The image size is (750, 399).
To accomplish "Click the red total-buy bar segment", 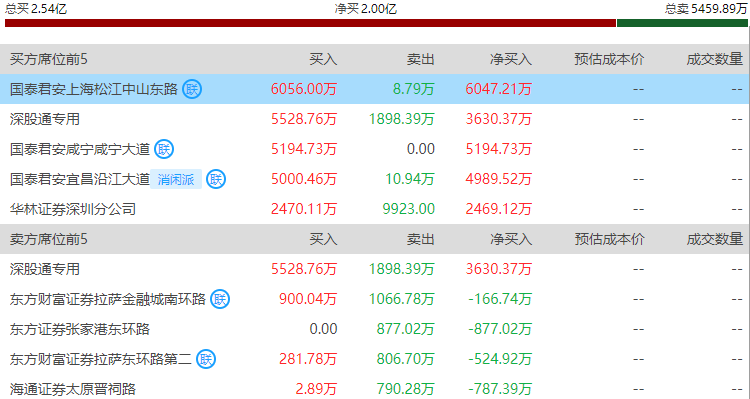I will pyautogui.click(x=310, y=23).
